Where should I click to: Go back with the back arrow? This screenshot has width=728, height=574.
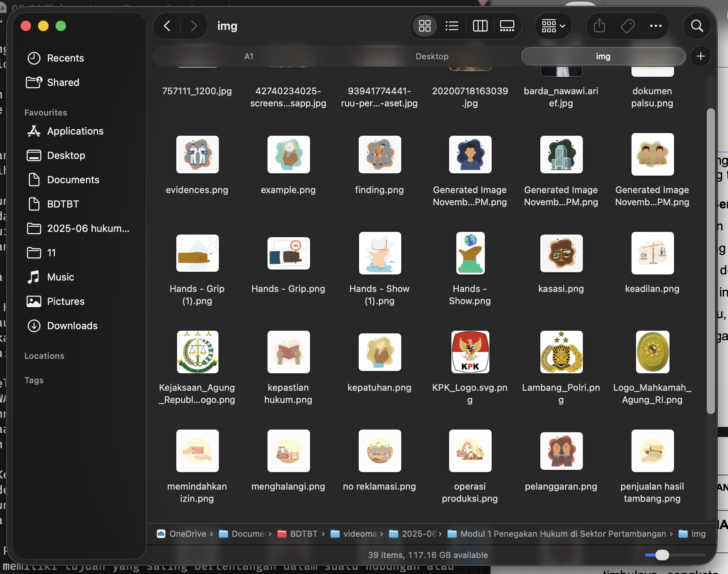click(x=167, y=26)
